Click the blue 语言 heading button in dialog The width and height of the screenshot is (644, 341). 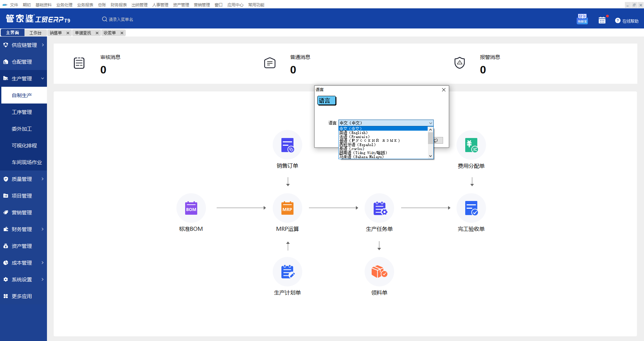326,100
